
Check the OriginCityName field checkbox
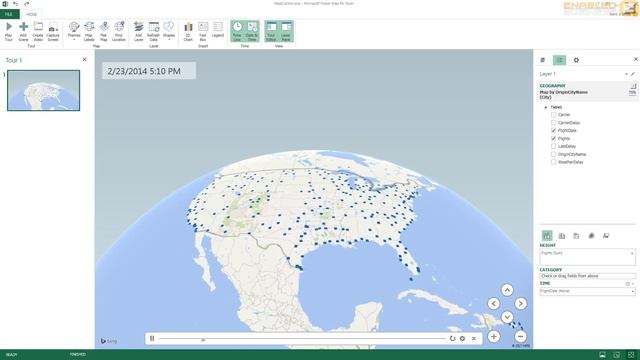click(553, 154)
